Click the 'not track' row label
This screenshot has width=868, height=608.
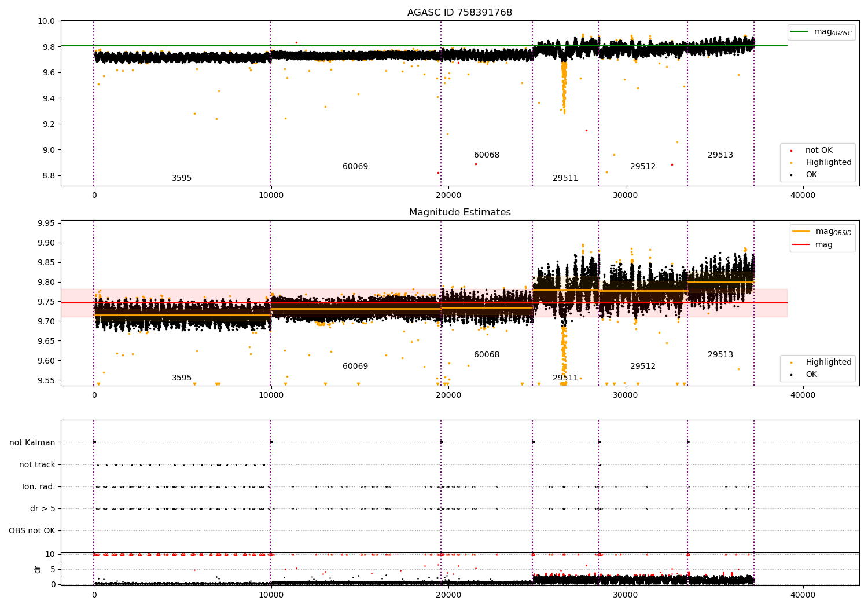click(x=37, y=464)
